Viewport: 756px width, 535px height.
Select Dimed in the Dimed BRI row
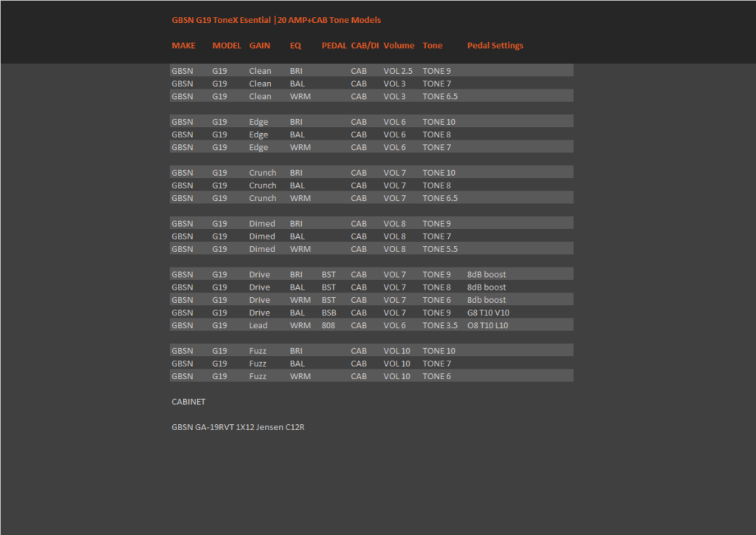point(262,224)
